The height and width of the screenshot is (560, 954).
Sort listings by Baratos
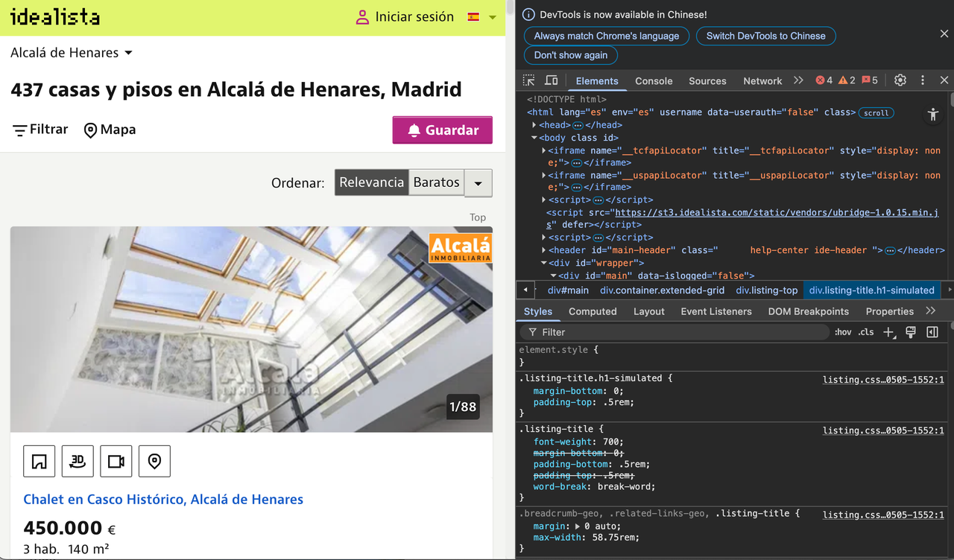tap(437, 182)
